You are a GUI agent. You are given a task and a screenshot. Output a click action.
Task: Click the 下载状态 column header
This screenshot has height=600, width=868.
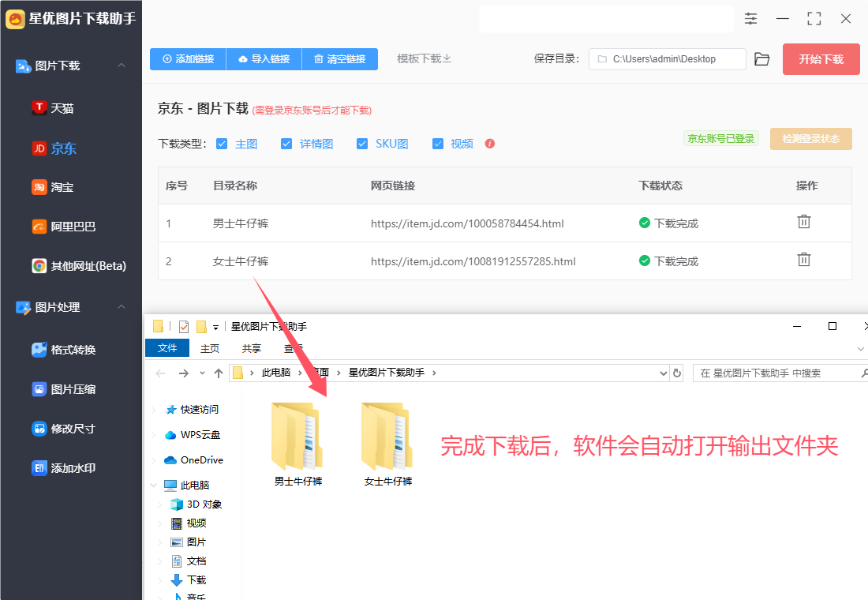660,186
